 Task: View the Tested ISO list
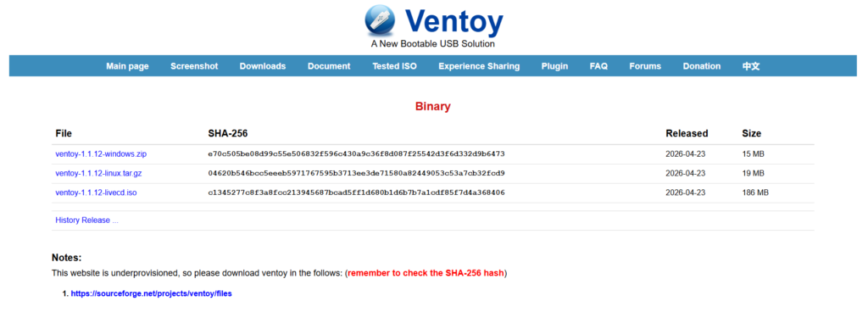(394, 66)
